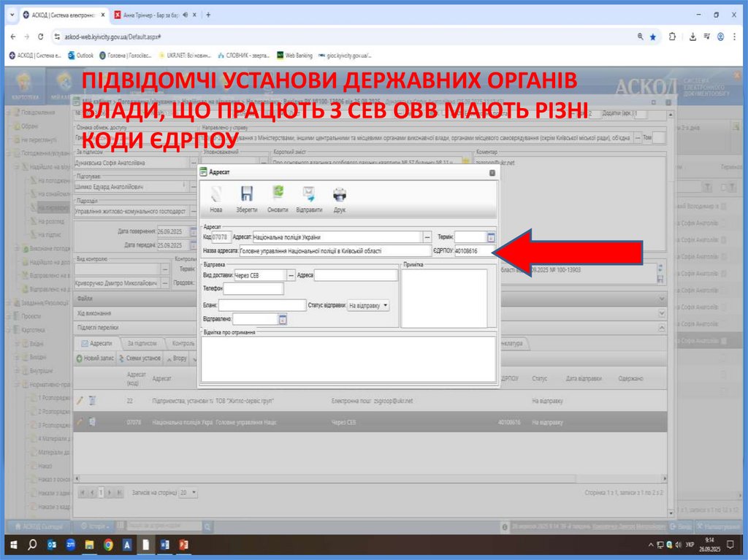Open calendar picker beside Термін field
This screenshot has width=748, height=560.
[491, 237]
